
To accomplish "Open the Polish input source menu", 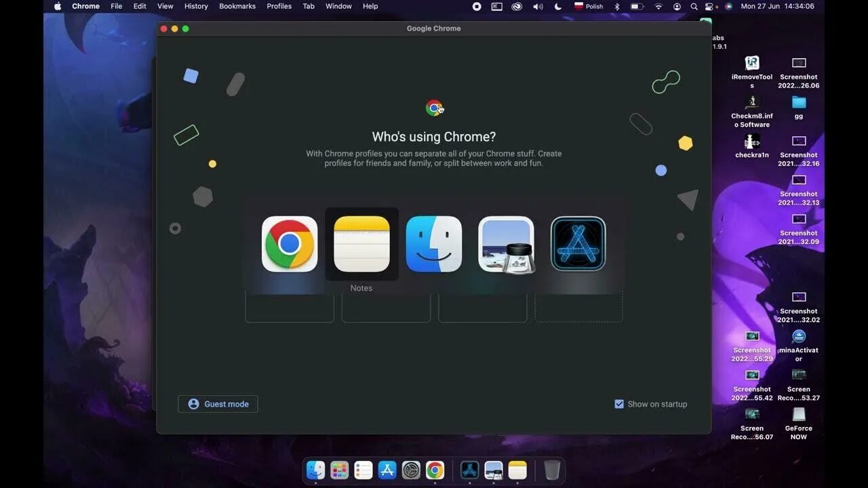I will tap(589, 6).
